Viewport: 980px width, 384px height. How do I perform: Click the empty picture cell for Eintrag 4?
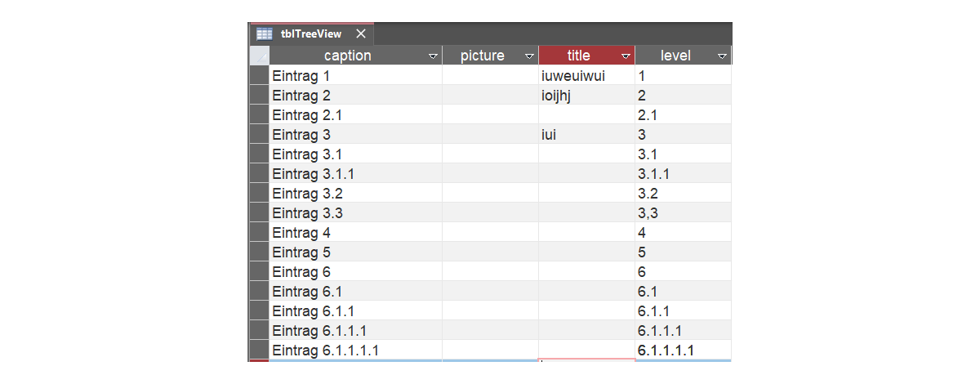pos(490,233)
